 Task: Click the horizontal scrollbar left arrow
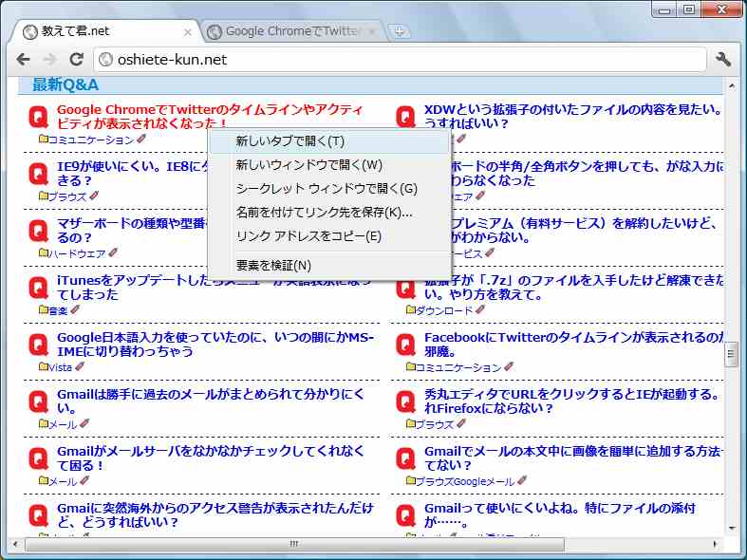(x=16, y=544)
